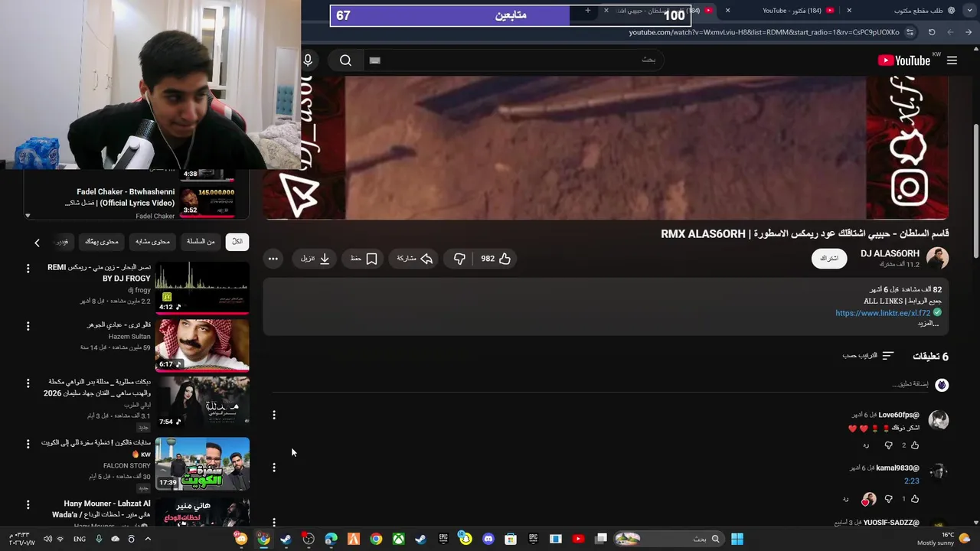This screenshot has height=551, width=980.
Task: Open site settings icon in address bar
Action: click(x=910, y=32)
